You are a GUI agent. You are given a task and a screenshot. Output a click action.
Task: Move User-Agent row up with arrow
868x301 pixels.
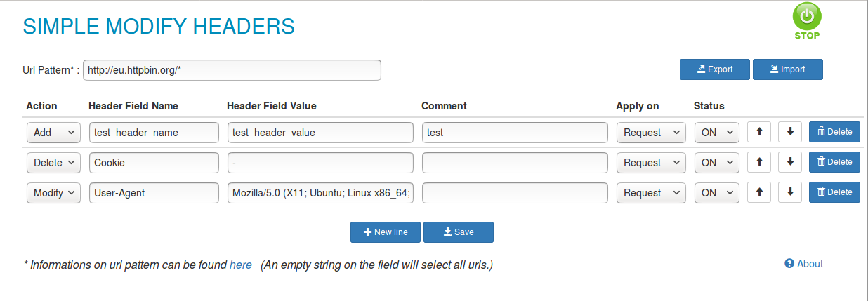(x=759, y=192)
